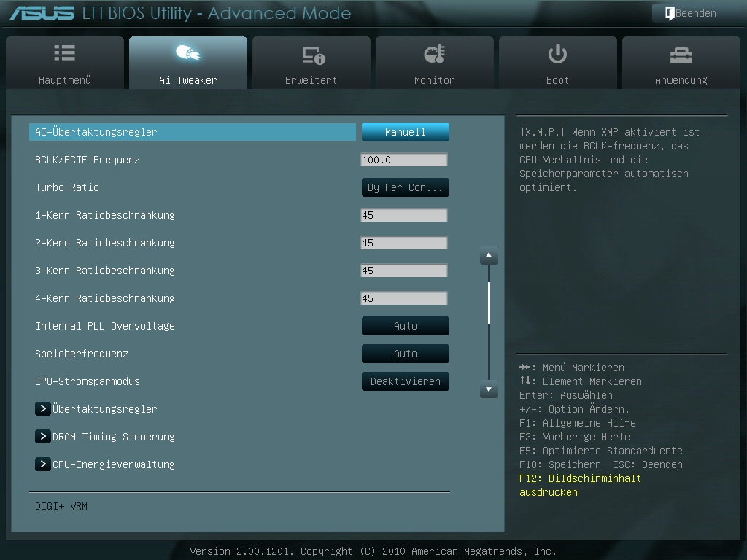Click the arrow icon beside Übertaktungsregler submenu

point(43,408)
